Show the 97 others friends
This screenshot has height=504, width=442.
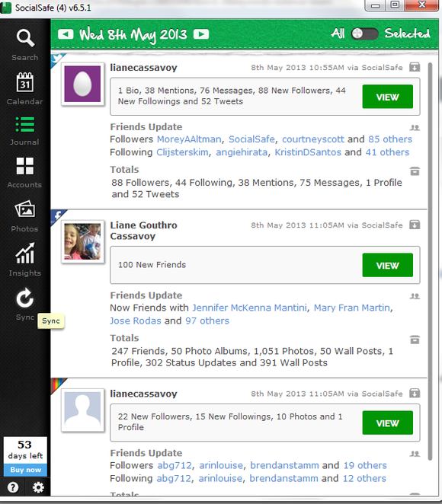pyautogui.click(x=207, y=321)
